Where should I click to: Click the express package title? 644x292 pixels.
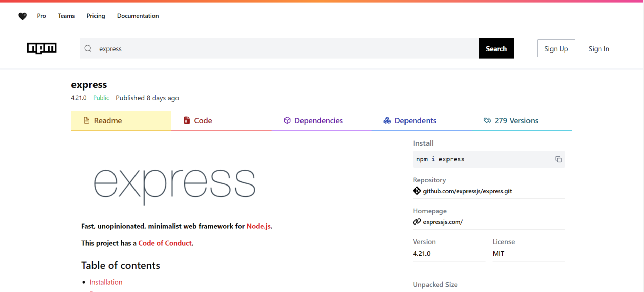point(89,84)
